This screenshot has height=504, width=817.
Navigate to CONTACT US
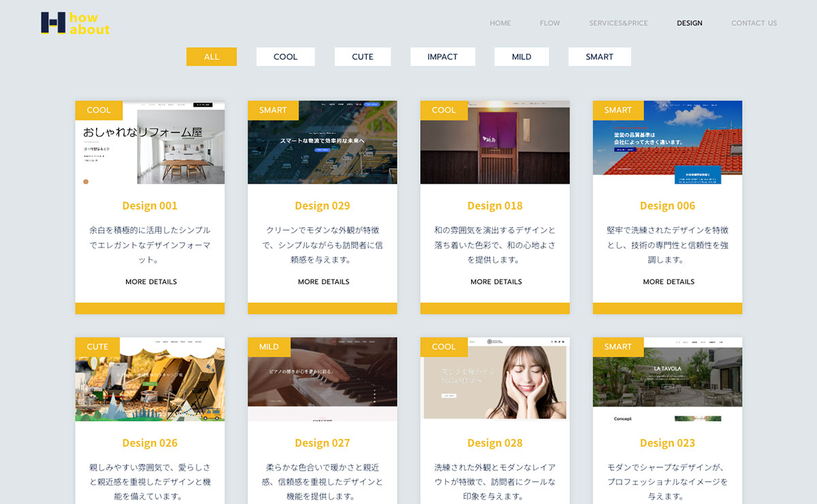tap(754, 23)
